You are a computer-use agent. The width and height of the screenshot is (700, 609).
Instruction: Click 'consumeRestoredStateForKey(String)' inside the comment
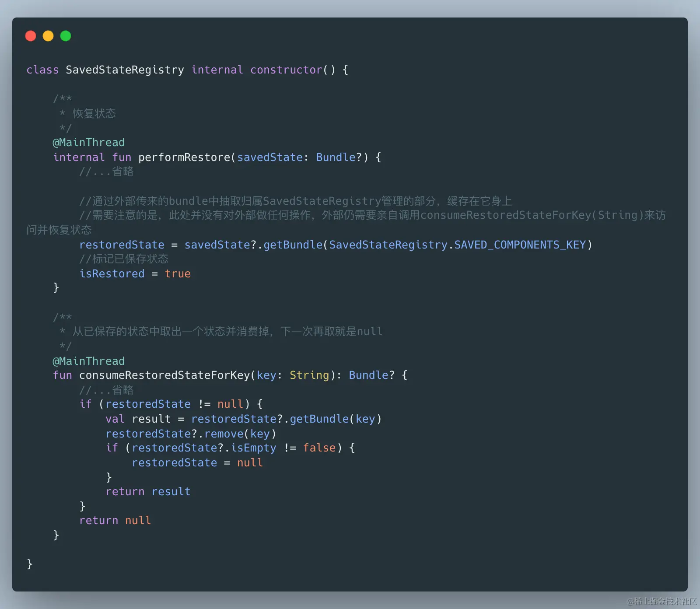[532, 215]
